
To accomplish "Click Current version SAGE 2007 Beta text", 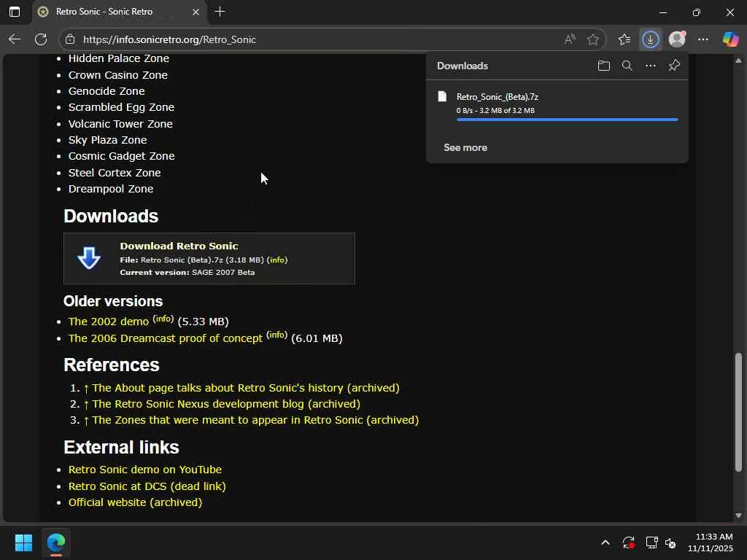I will point(187,273).
